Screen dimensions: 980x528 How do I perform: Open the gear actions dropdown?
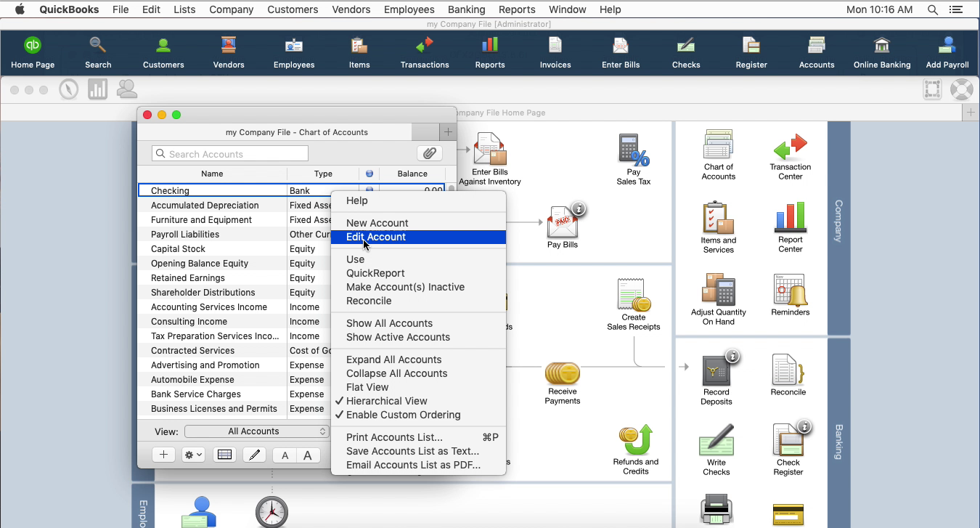point(193,455)
